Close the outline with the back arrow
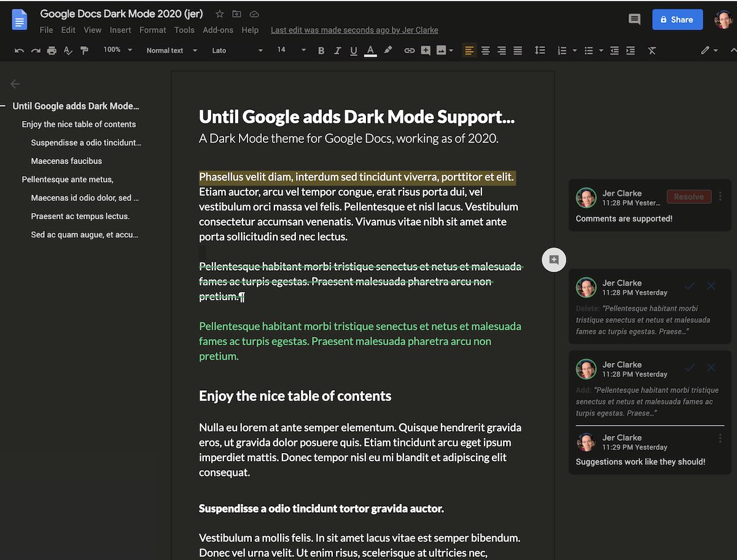 [15, 84]
